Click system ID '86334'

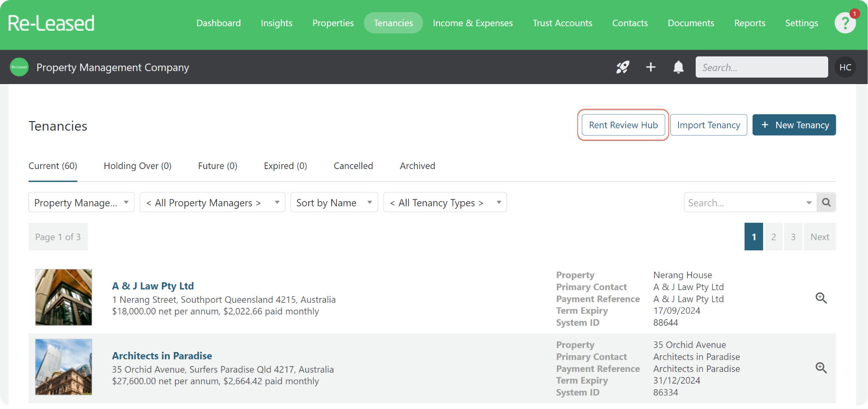[x=665, y=392]
